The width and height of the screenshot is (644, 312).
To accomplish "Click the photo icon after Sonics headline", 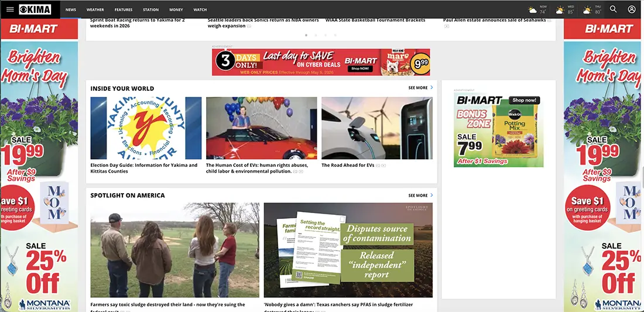I will tap(249, 26).
